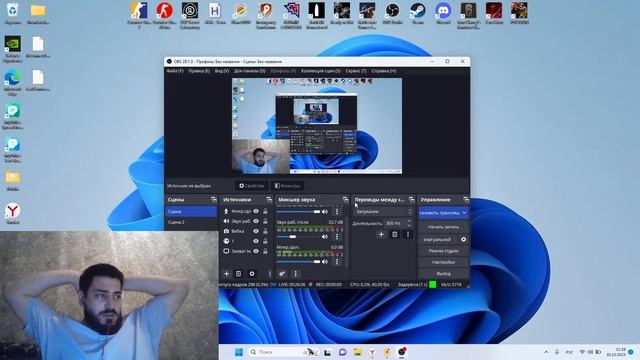Pop out the Переходы между сценами dock
The height and width of the screenshot is (360, 640).
coord(411,200)
